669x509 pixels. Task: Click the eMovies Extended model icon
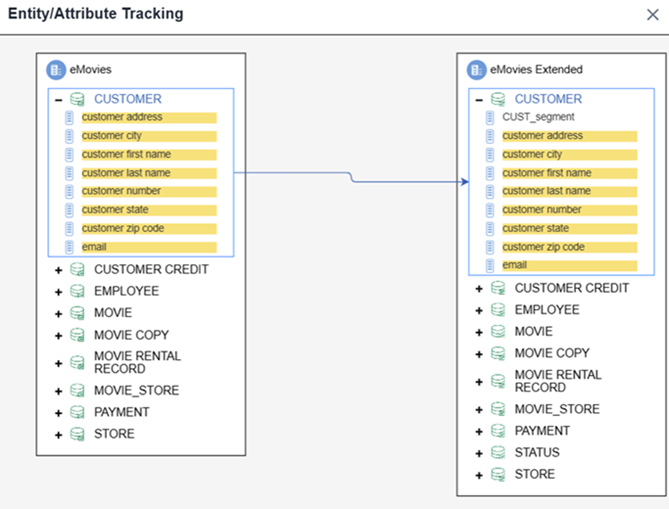tap(477, 70)
